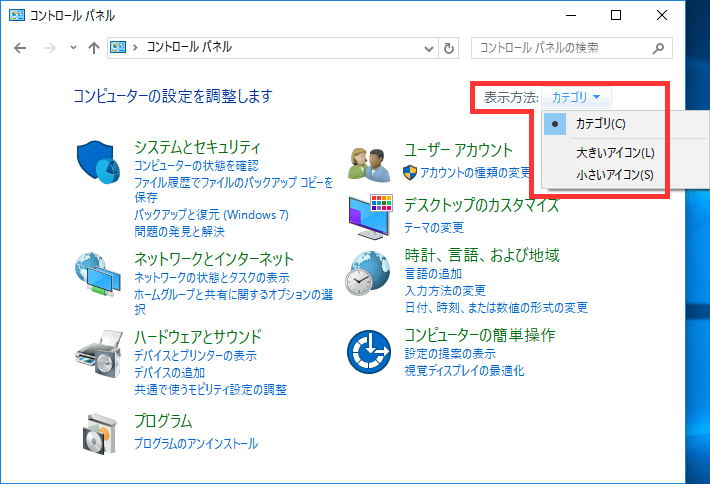Click the Clock, Language, Region globe-clock icon
The width and height of the screenshot is (710, 484).
click(x=367, y=273)
